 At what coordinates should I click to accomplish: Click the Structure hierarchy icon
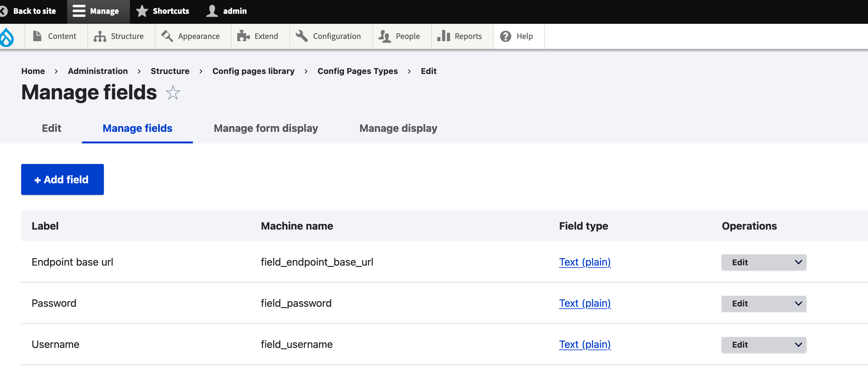100,36
